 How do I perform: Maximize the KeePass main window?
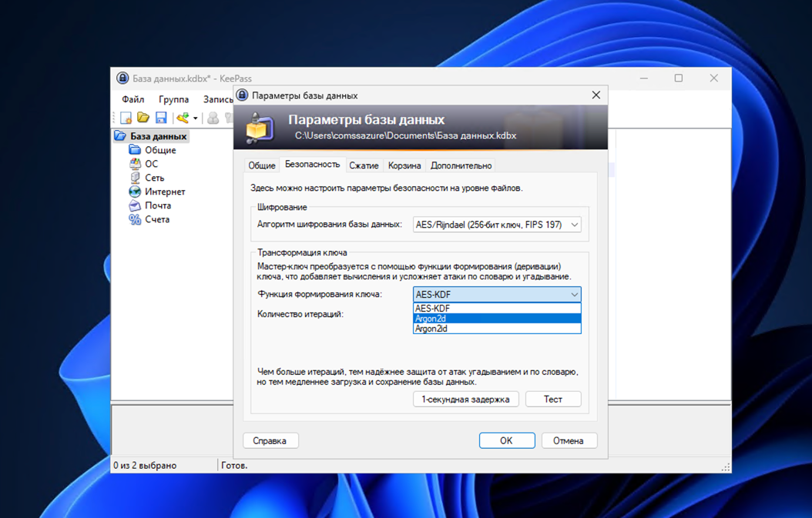pos(679,79)
